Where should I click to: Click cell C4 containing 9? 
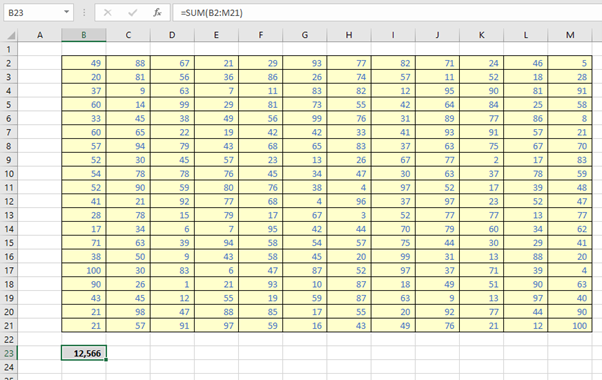coord(128,91)
